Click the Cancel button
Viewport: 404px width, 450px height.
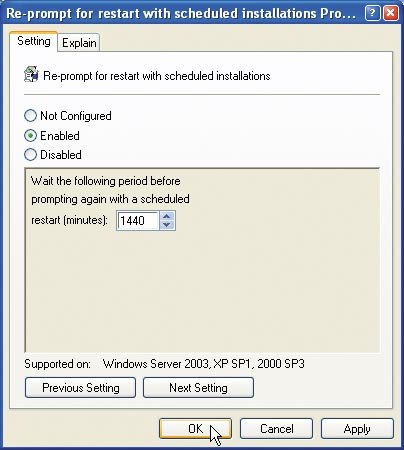[x=276, y=429]
